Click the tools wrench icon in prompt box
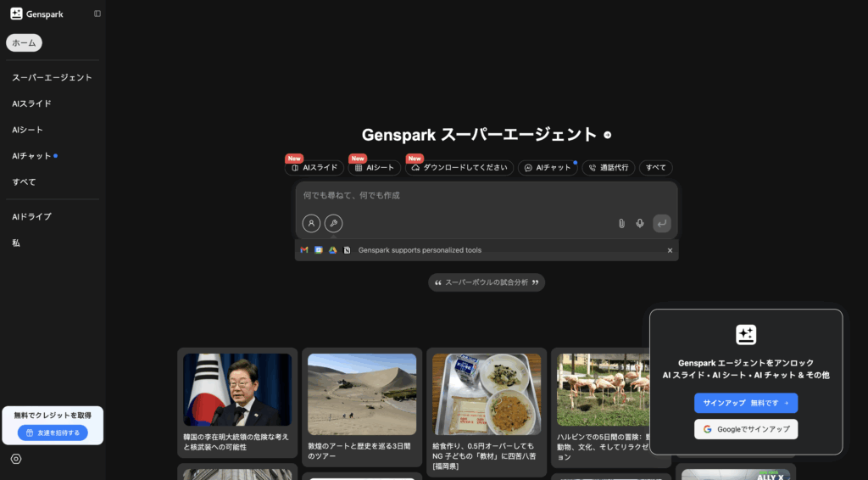The image size is (868, 480). pyautogui.click(x=333, y=223)
